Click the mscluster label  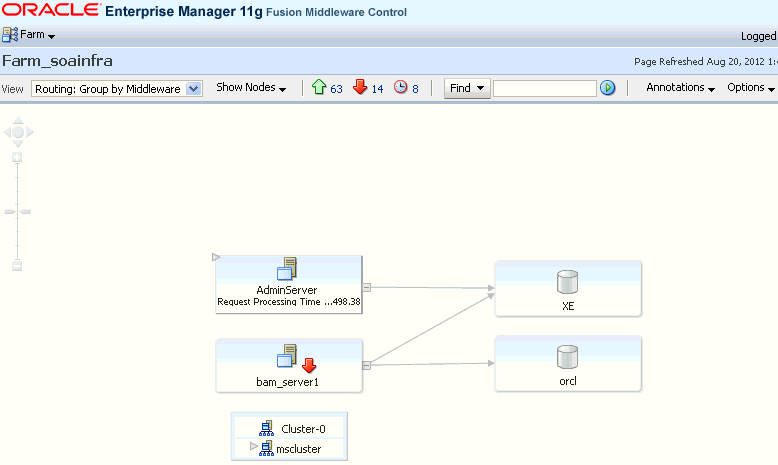tap(299, 449)
